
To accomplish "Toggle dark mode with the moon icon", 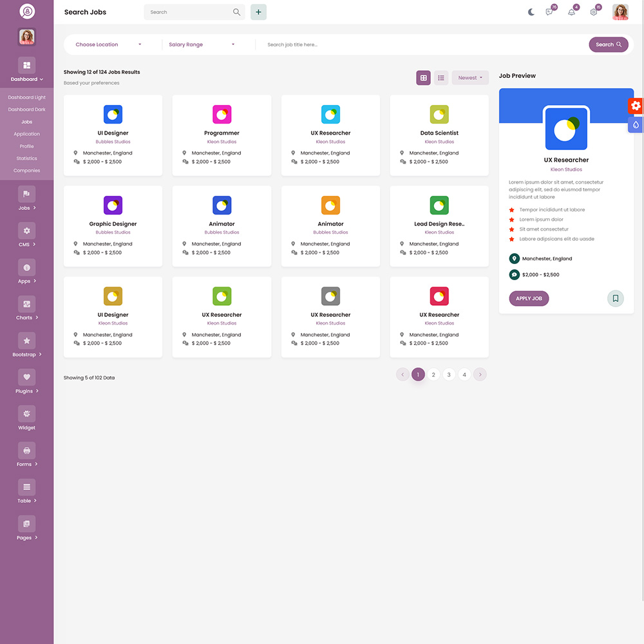I will point(531,12).
